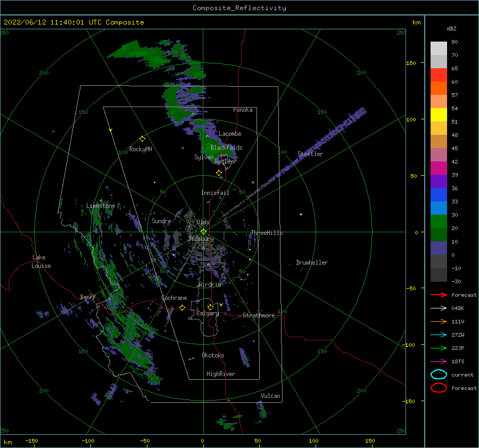The height and width of the screenshot is (448, 479).
Task: Click the Drumheller label
Action: tap(312, 263)
